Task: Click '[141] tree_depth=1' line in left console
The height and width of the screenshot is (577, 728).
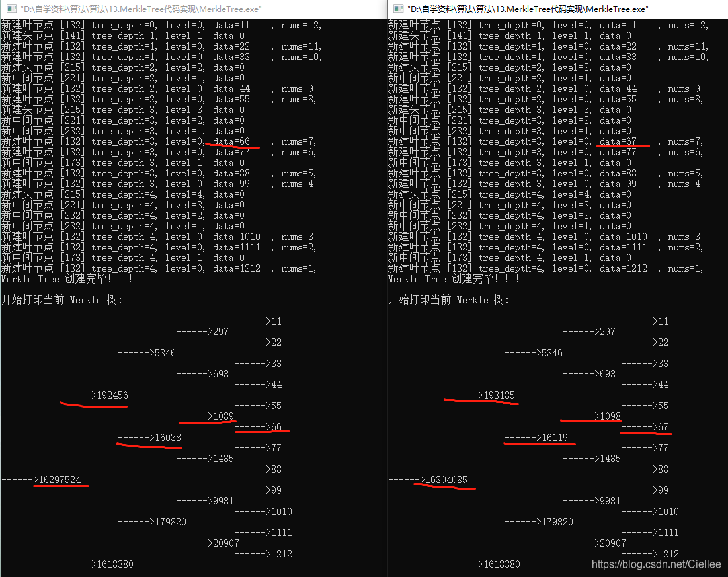Action: point(123,36)
